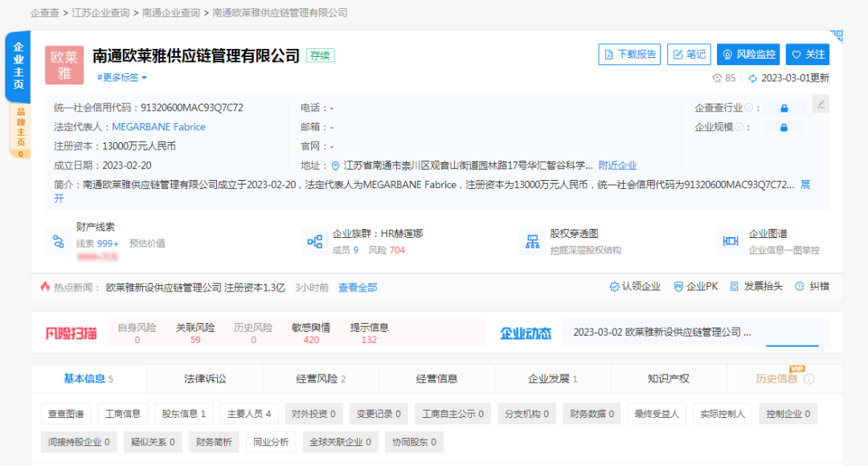Click the edit pencil icon in info panel
Viewport: 868px width, 466px height.
821,104
